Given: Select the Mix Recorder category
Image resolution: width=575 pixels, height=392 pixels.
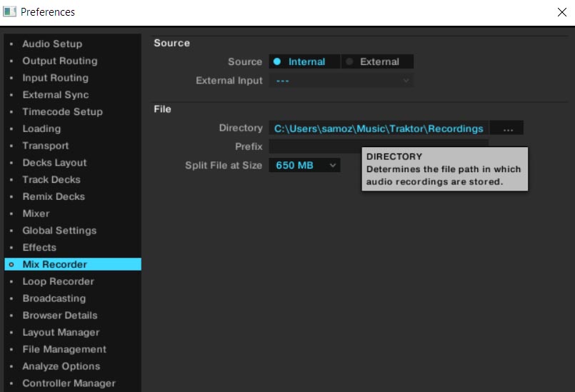Looking at the screenshot, I should [54, 265].
